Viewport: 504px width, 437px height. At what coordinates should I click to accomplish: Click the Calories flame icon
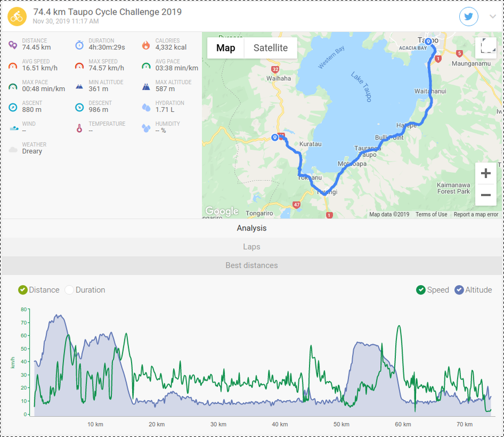(146, 45)
